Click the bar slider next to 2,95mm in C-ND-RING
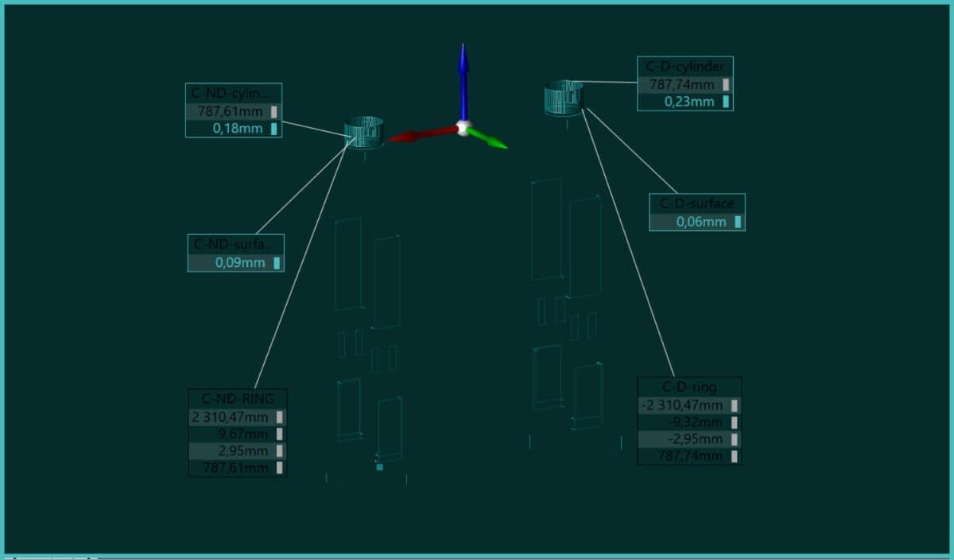This screenshot has height=560, width=954. coord(280,450)
